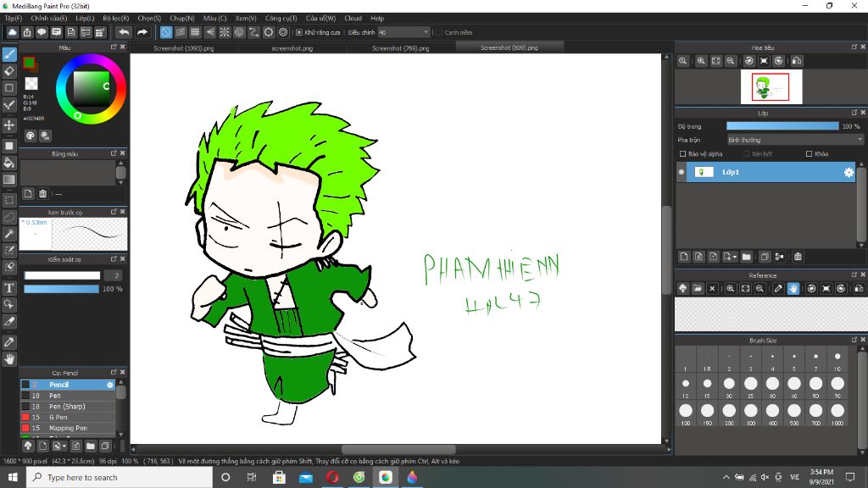Switch to the Screenshot (1093).png tab
The width and height of the screenshot is (868, 488).
184,48
